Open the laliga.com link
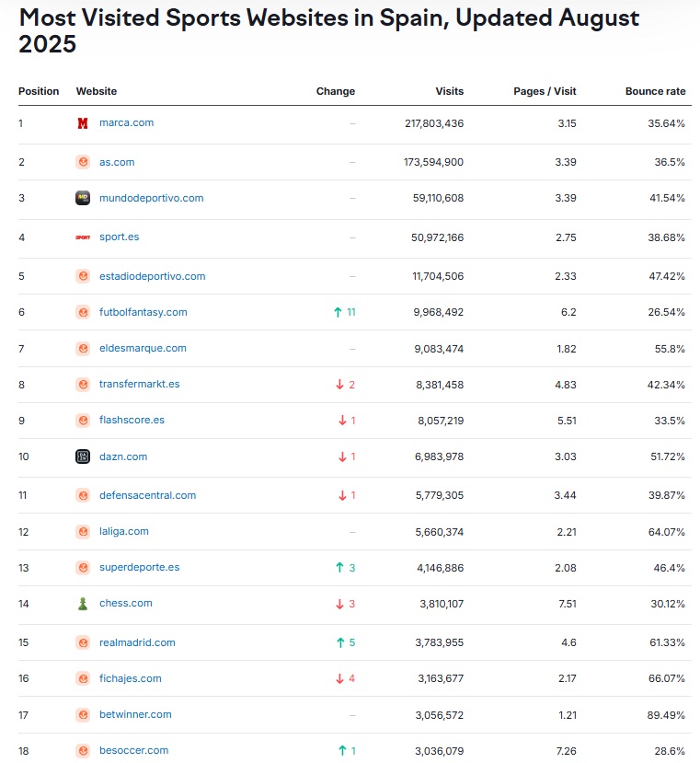 [123, 531]
